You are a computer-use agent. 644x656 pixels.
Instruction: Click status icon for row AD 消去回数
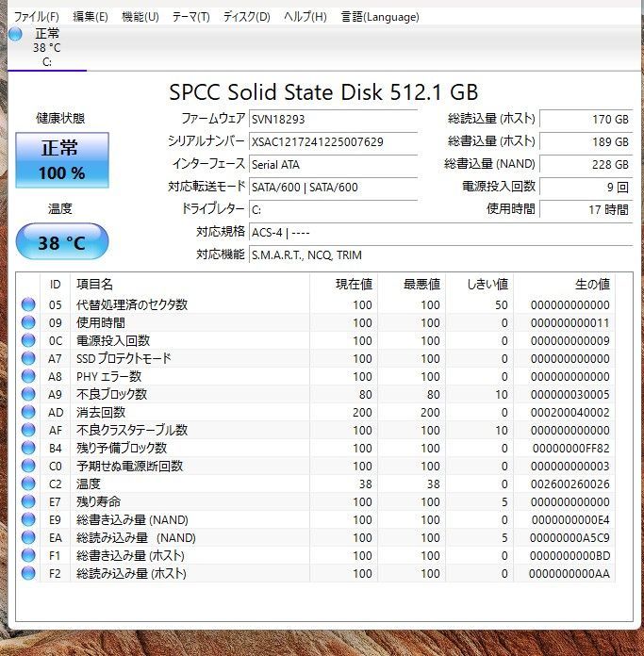[x=28, y=412]
